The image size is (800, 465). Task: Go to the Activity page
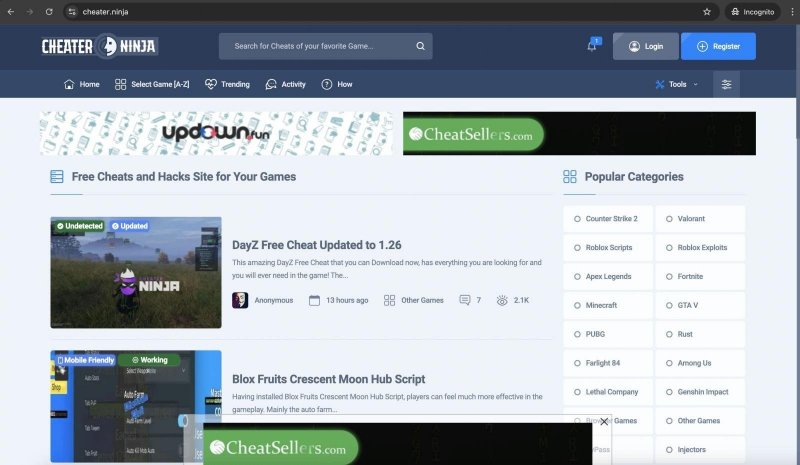click(285, 84)
